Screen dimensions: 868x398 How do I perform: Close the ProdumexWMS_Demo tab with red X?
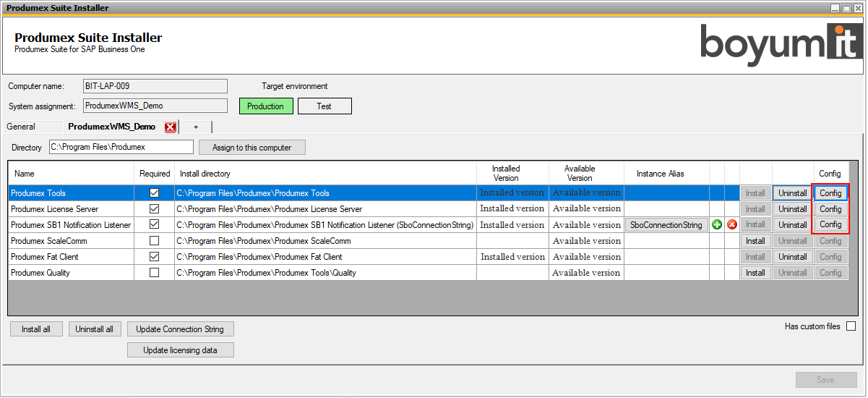(171, 127)
